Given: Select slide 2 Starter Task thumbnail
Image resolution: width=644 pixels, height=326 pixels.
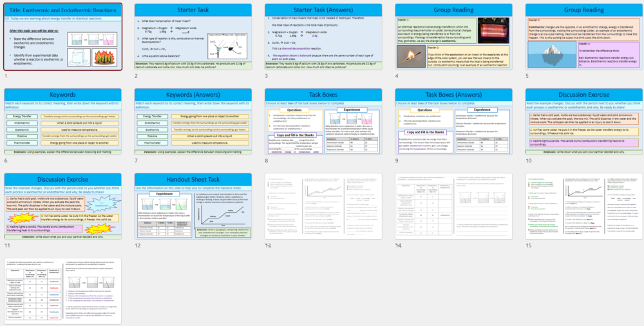Looking at the screenshot, I should point(193,37).
